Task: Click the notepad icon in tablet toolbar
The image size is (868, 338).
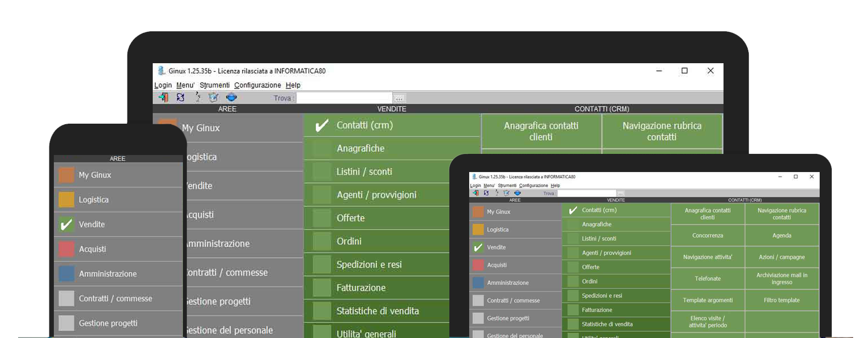Action: point(507,193)
